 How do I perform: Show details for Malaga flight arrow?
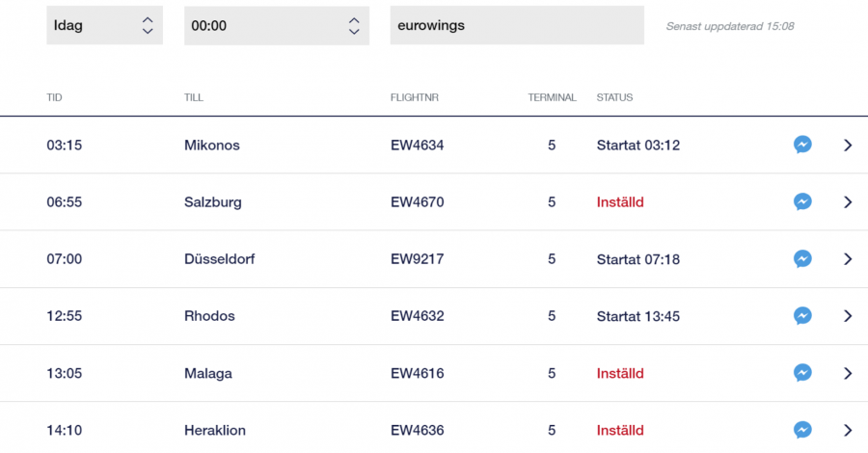coord(848,373)
